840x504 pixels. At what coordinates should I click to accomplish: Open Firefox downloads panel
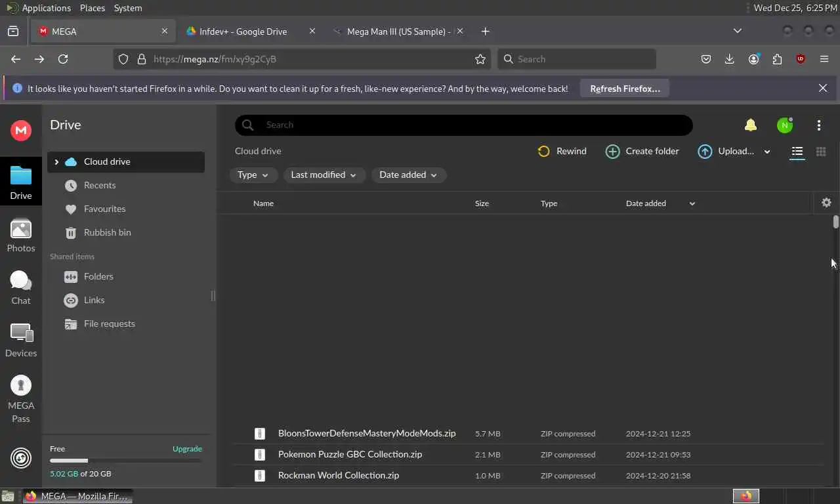coord(729,59)
